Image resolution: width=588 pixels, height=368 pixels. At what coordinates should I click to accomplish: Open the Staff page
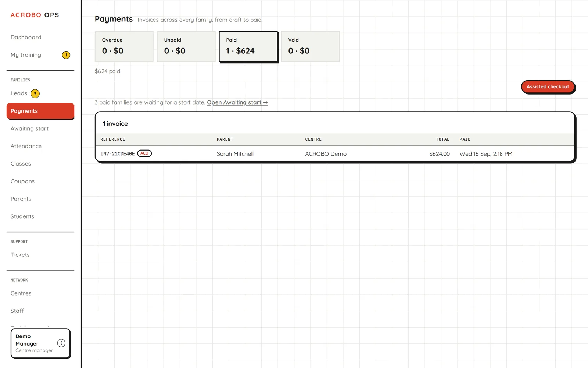point(17,311)
